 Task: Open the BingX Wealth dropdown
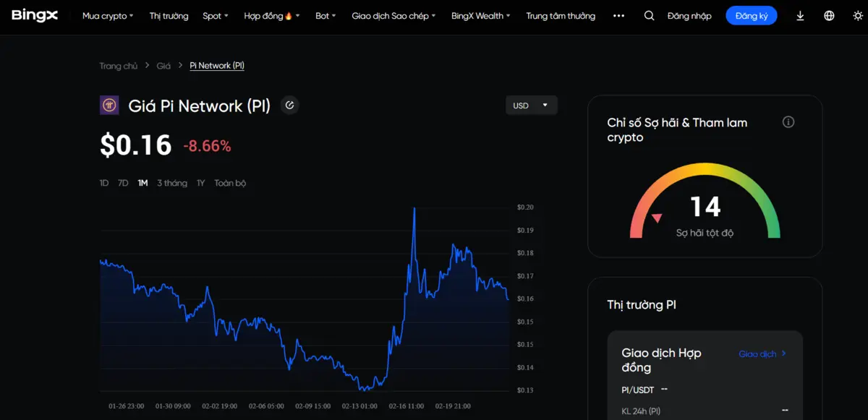(480, 16)
